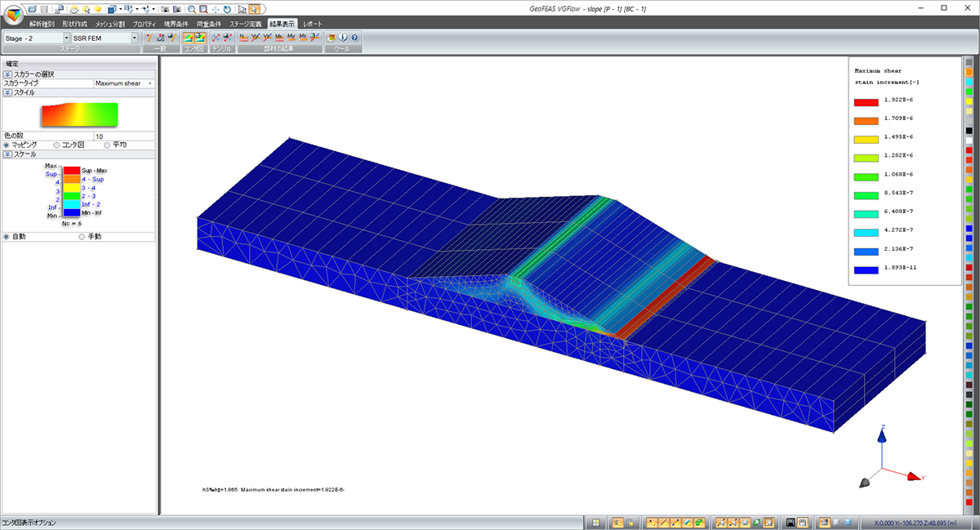Choose the 手動 scale radio option
Viewport: 980px width, 530px height.
click(81, 236)
